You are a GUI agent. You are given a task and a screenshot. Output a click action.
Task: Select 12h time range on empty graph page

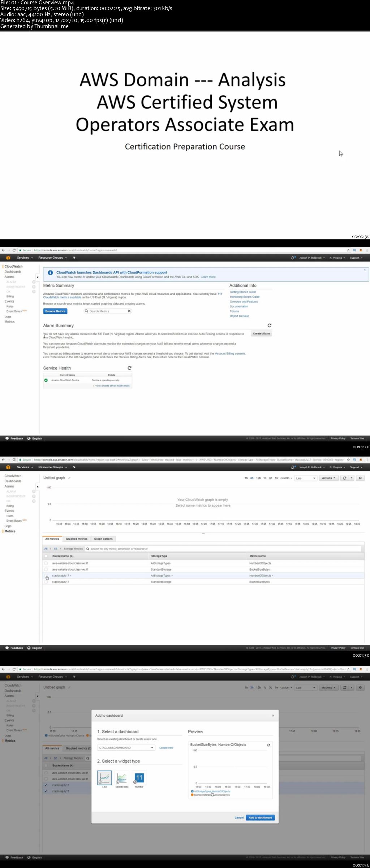(x=258, y=478)
